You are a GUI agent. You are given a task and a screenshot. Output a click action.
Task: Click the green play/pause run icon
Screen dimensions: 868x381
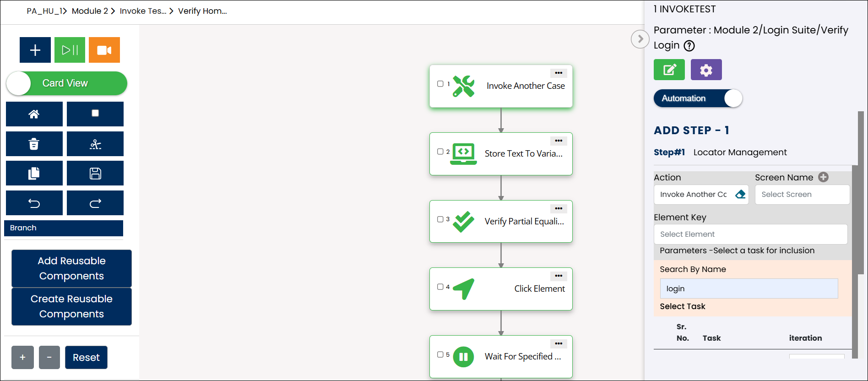[x=70, y=50]
